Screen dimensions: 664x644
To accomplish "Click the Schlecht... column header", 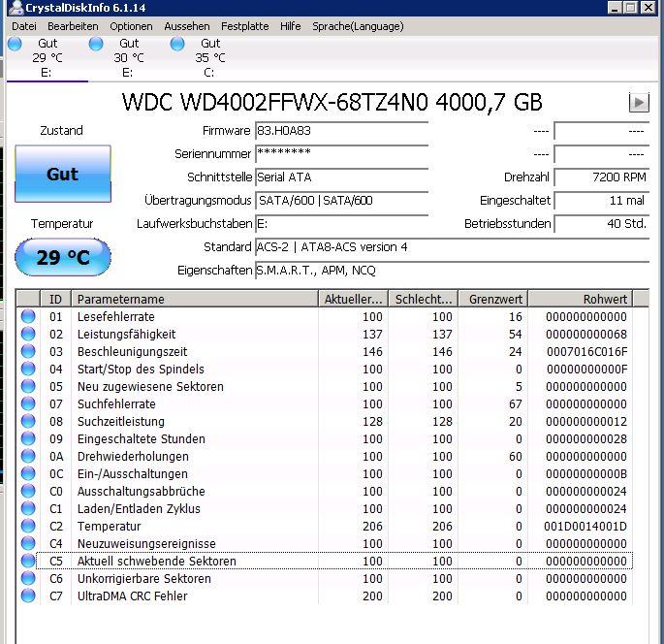I will 423,299.
